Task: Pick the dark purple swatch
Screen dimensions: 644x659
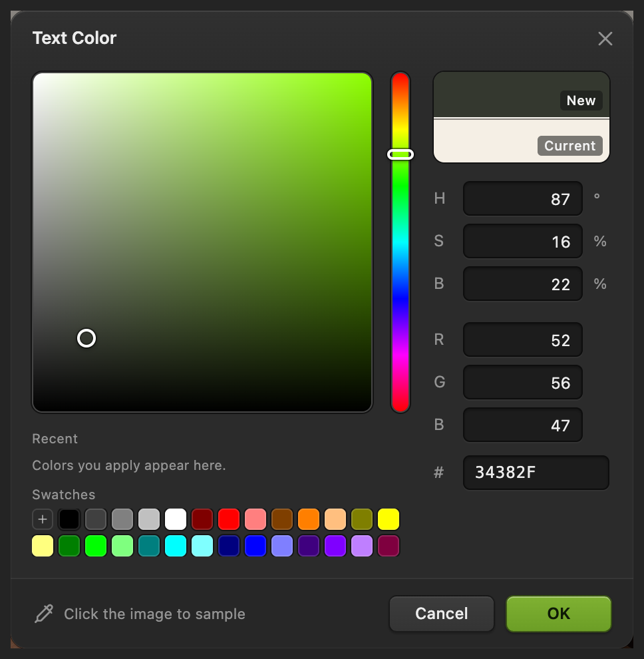Action: tap(309, 546)
